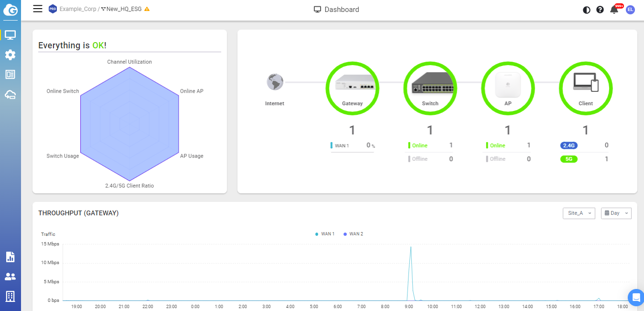Open the Dashboard monitor icon in sidebar

pos(10,35)
